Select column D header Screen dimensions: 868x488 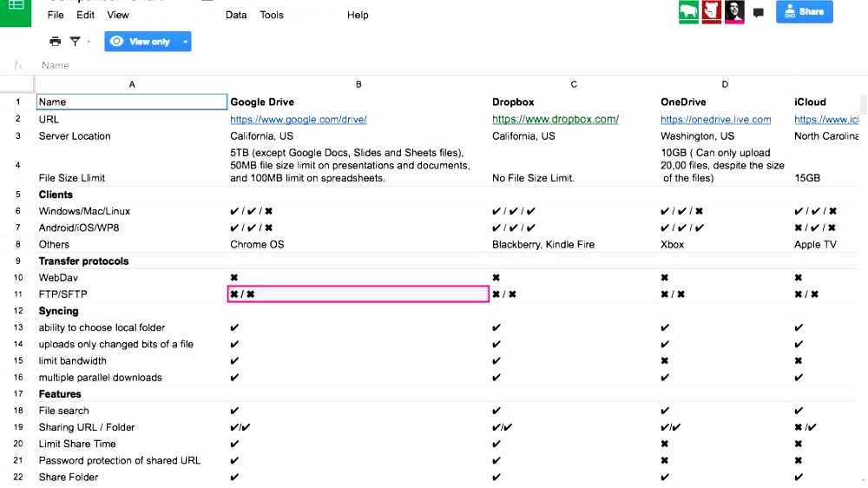coord(725,84)
